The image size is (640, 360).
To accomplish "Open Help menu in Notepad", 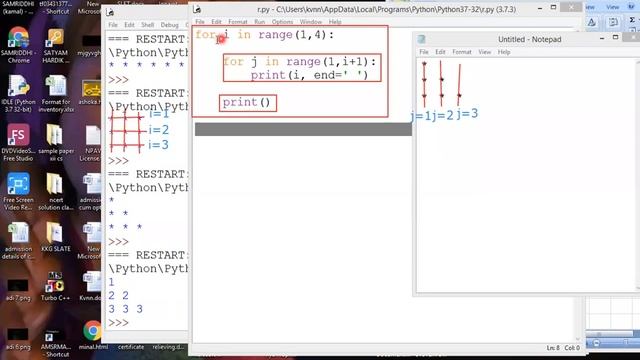I will [x=504, y=52].
